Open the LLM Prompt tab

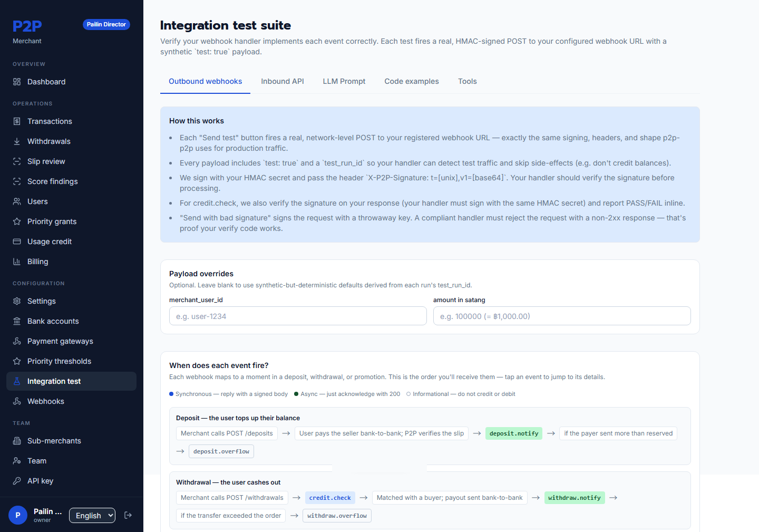click(344, 81)
